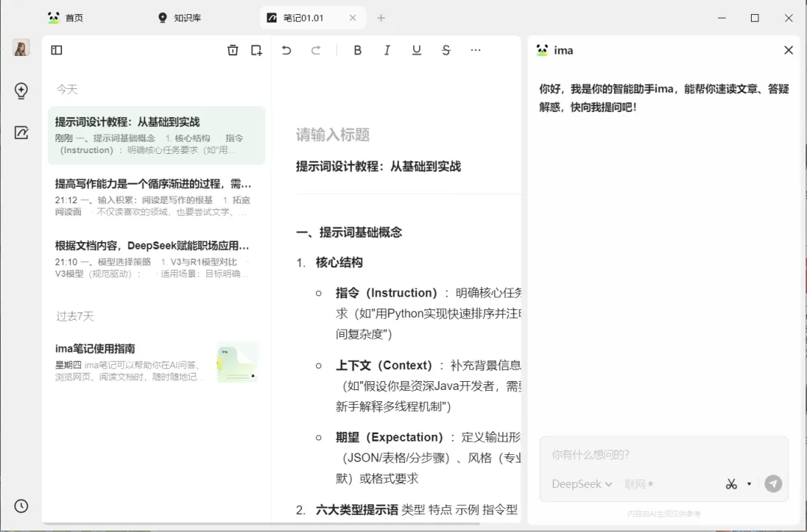This screenshot has height=532, width=807.
Task: Click the ima panda logo in assistant panel
Action: click(x=542, y=50)
